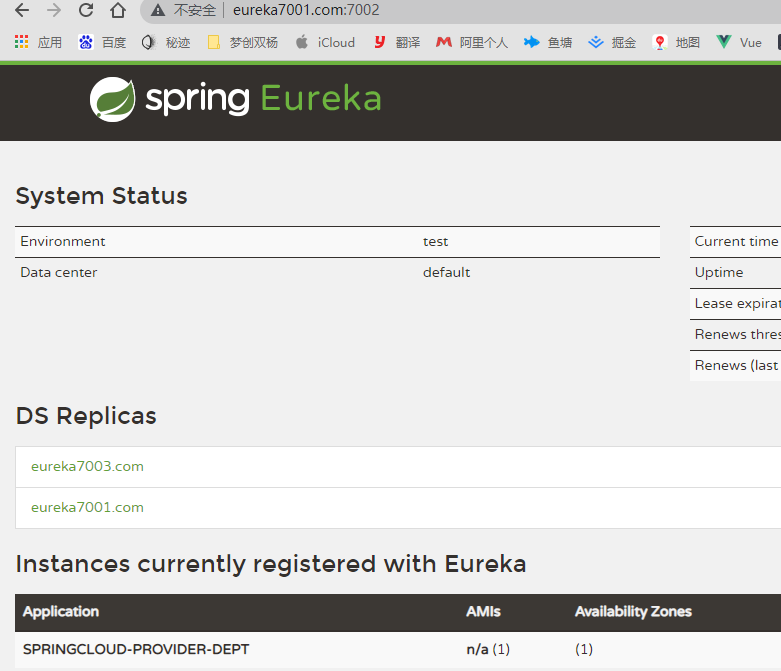
Task: Open the 应用 apps grid bookmark
Action: point(38,42)
